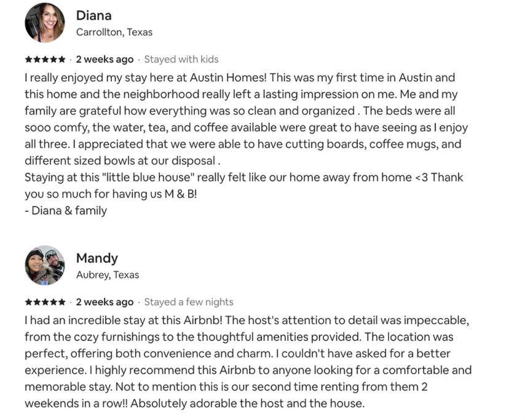525x420 pixels.
Task: Click "2 weeks ago" on Mandy's review
Action: pos(105,302)
